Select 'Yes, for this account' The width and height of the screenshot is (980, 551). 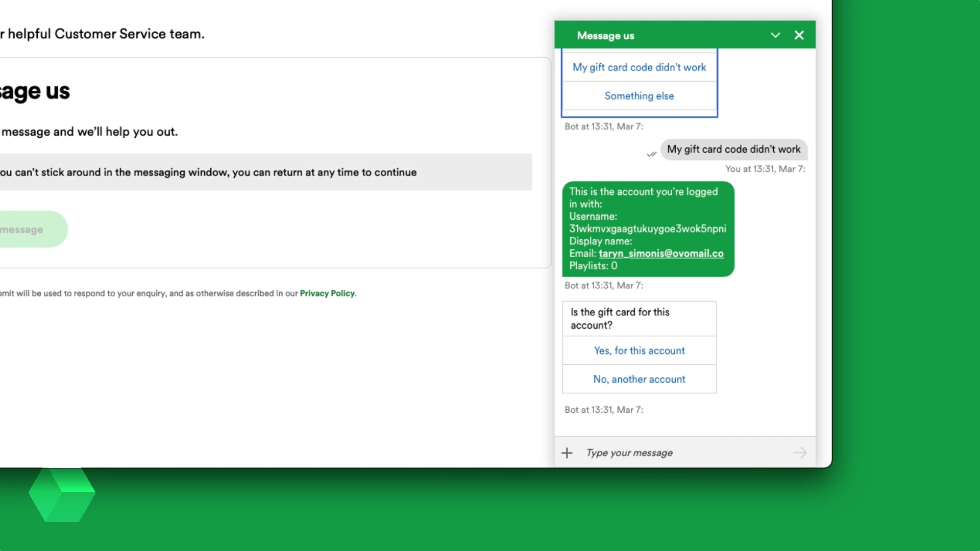coord(639,350)
